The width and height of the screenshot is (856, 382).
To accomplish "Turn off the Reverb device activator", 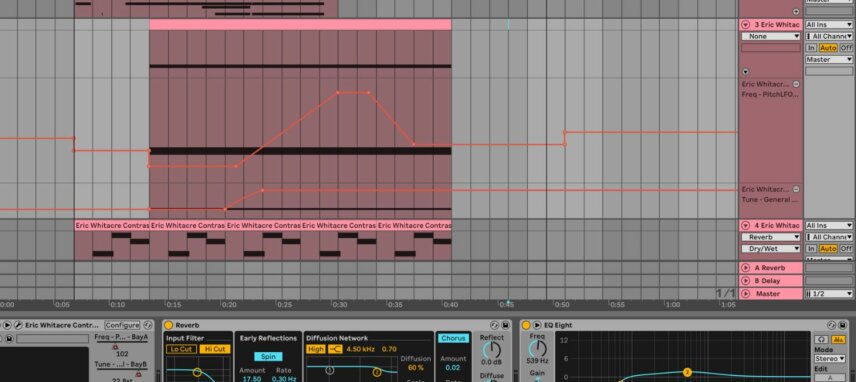I will [x=169, y=325].
